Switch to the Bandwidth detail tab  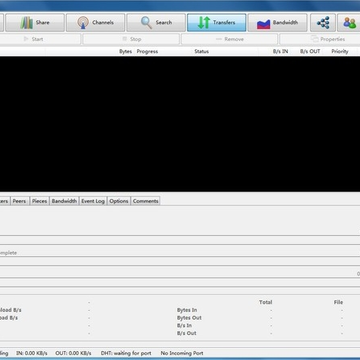click(x=64, y=201)
